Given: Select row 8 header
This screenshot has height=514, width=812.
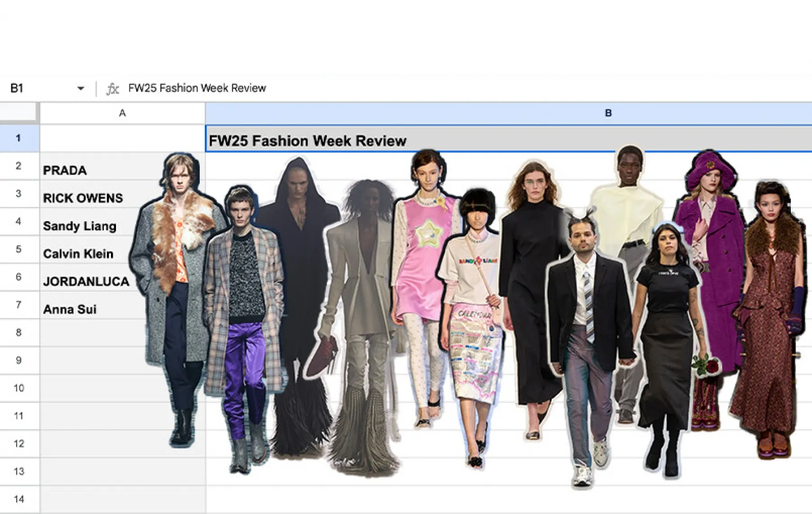Looking at the screenshot, I should click(19, 333).
